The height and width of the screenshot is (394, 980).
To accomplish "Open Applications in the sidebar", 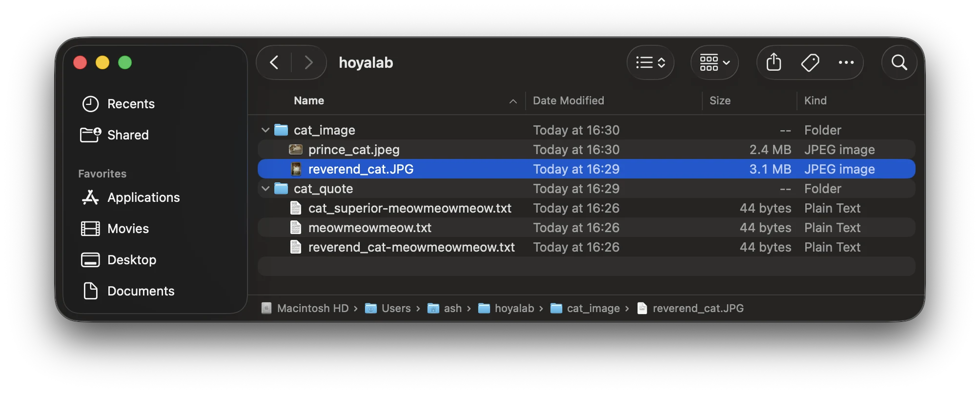I will [130, 197].
